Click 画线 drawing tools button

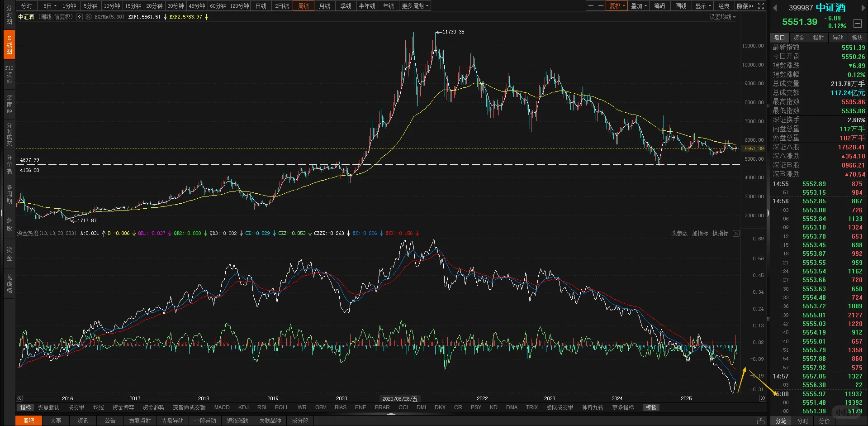coord(681,6)
